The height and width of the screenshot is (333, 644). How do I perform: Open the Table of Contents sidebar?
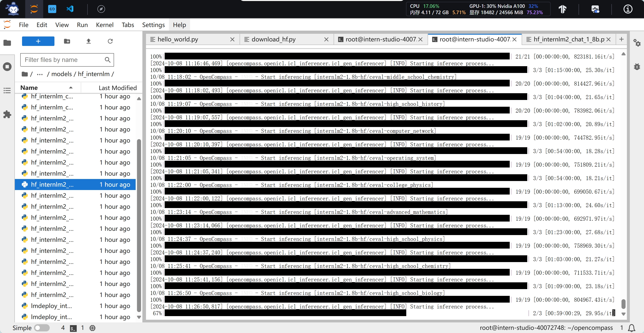pyautogui.click(x=7, y=90)
